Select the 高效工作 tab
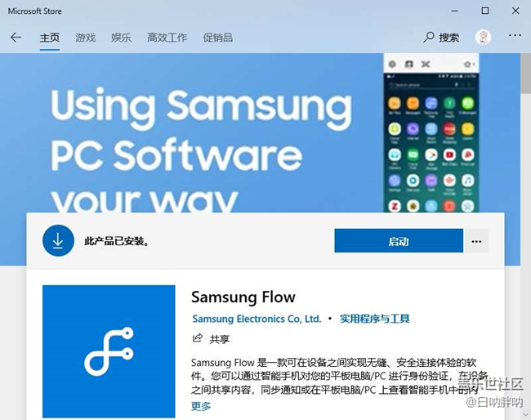Image resolution: width=531 pixels, height=420 pixels. click(167, 38)
